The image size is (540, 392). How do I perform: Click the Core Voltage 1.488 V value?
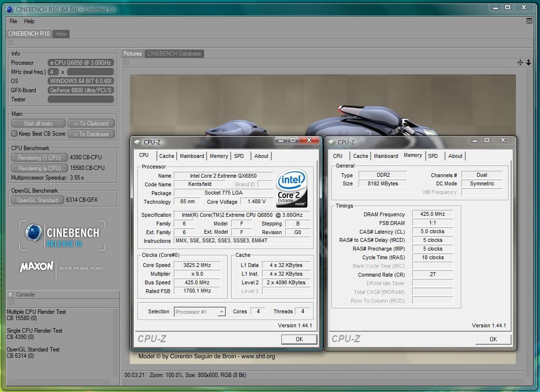click(257, 201)
